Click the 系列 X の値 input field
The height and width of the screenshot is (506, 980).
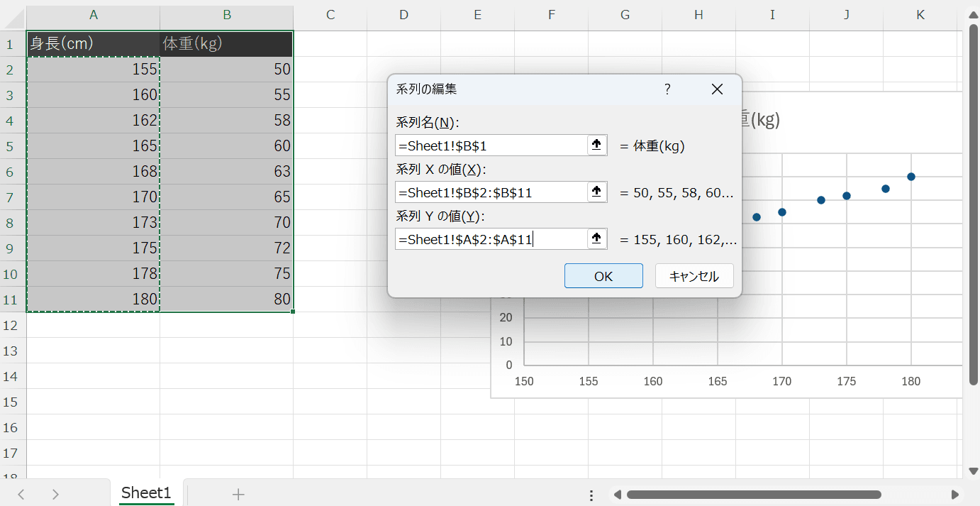click(x=491, y=192)
